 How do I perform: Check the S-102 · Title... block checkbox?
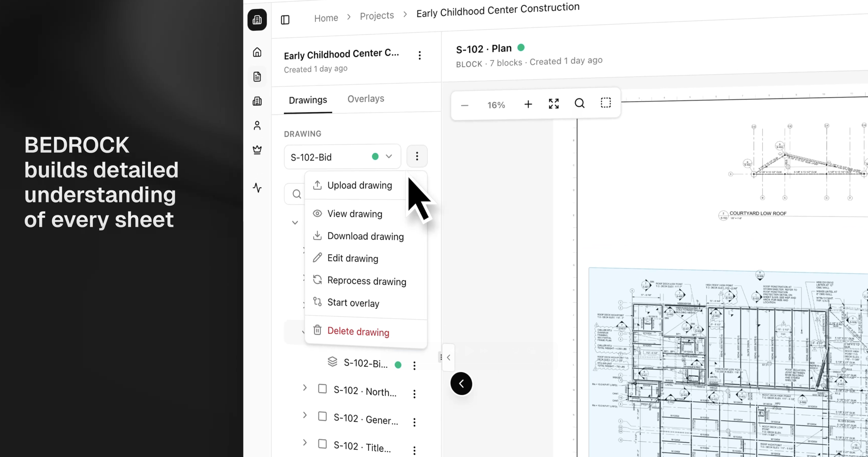click(x=322, y=444)
